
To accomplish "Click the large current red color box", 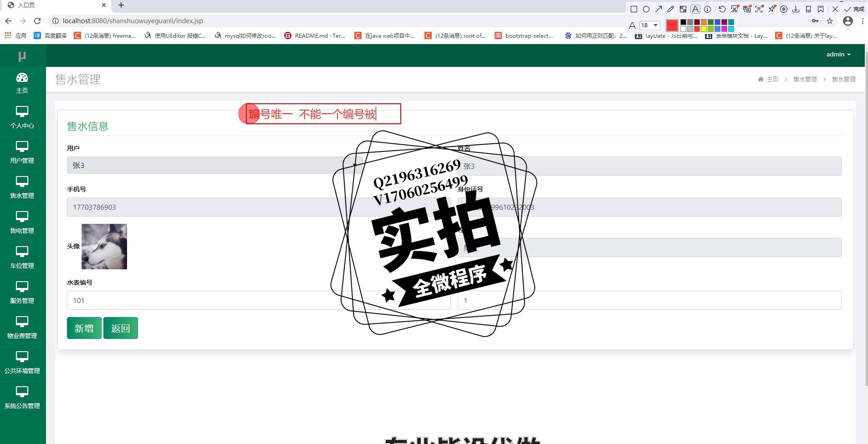I will pyautogui.click(x=672, y=25).
